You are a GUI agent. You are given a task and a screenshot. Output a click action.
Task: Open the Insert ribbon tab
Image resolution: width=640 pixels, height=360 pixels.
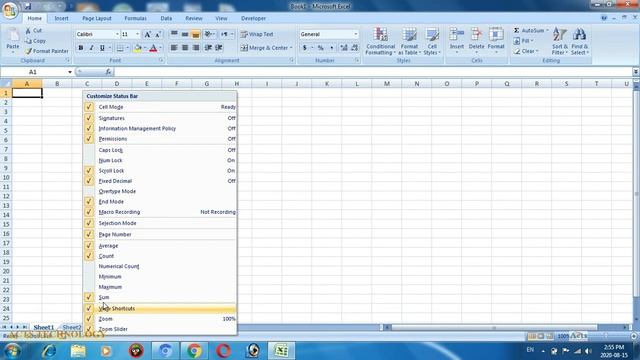pos(62,18)
